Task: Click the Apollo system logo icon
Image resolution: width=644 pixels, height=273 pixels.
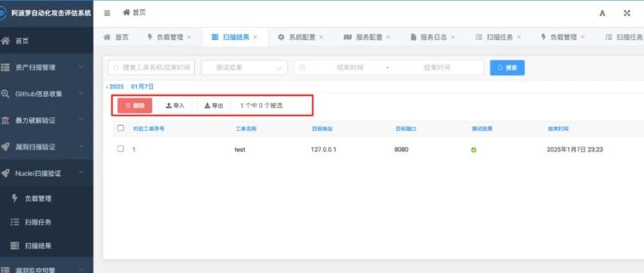Action: (x=2, y=13)
